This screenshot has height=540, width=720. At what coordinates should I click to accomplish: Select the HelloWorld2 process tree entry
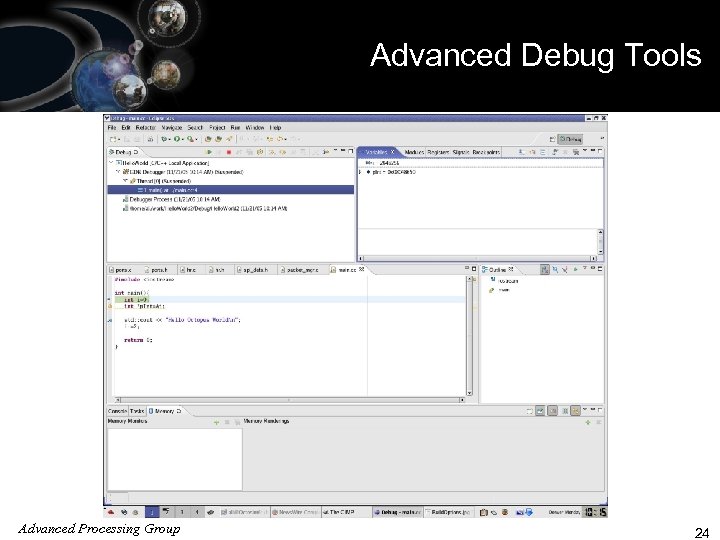(x=205, y=208)
